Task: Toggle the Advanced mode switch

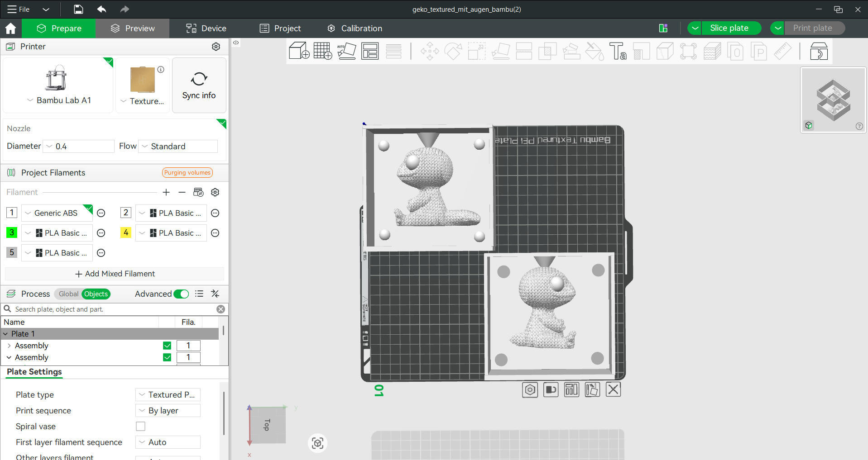Action: (181, 294)
